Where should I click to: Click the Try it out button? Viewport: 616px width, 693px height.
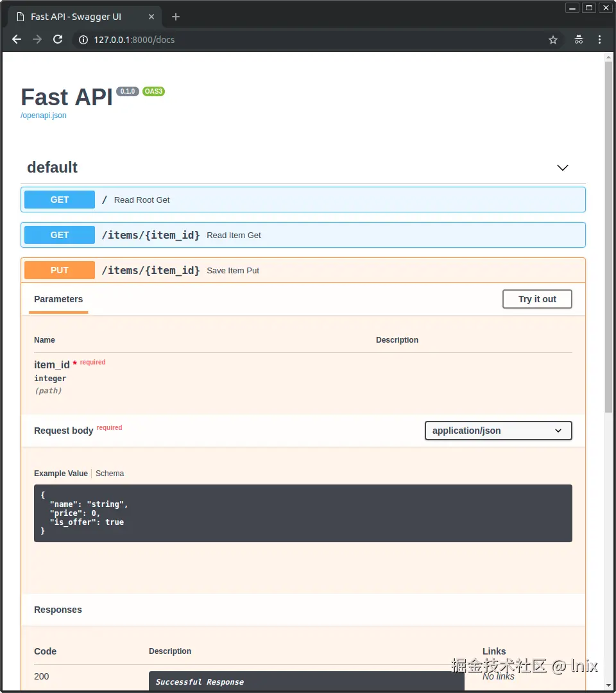click(x=537, y=299)
